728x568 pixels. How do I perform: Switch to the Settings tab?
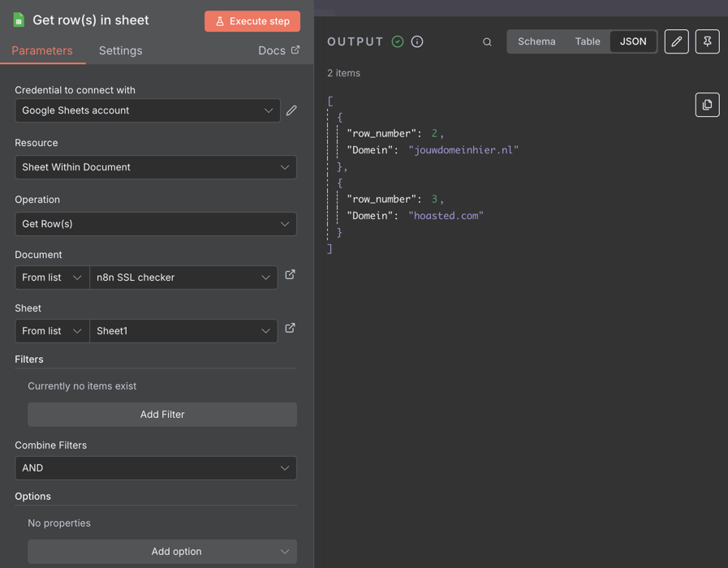(120, 50)
